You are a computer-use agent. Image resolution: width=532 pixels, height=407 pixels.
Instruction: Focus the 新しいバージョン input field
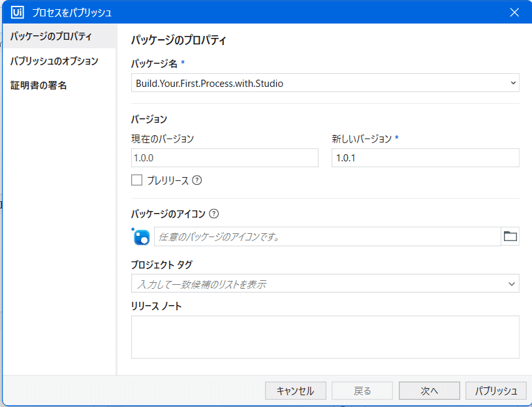coord(426,158)
